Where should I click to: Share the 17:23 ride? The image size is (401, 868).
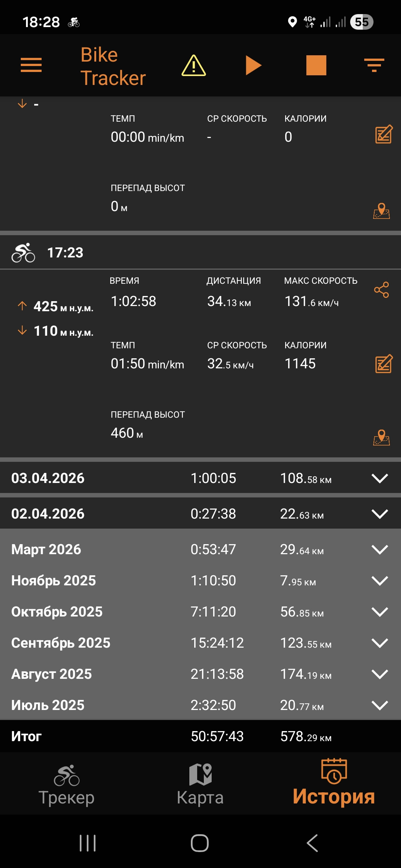[x=382, y=290]
